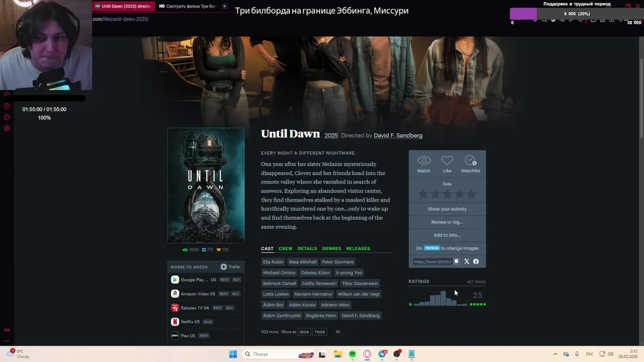Screen dimensions: 644x362
Task: Open the weather widget 0°C Cloudy
Action: [x=18, y=354]
